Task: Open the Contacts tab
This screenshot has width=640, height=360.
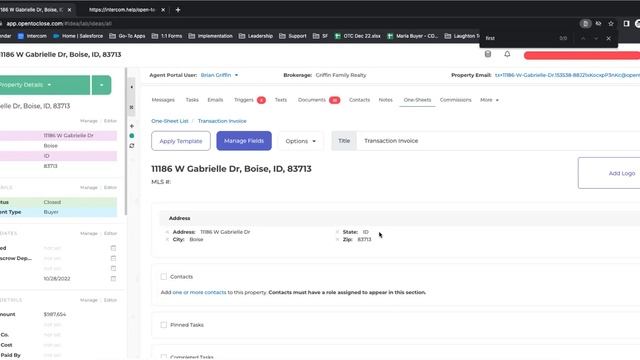Action: [359, 100]
